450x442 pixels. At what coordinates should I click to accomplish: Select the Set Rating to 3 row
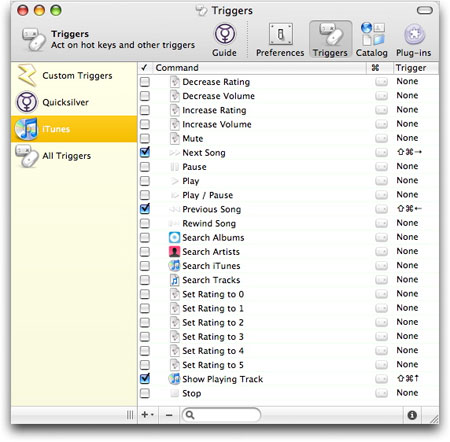(288, 337)
